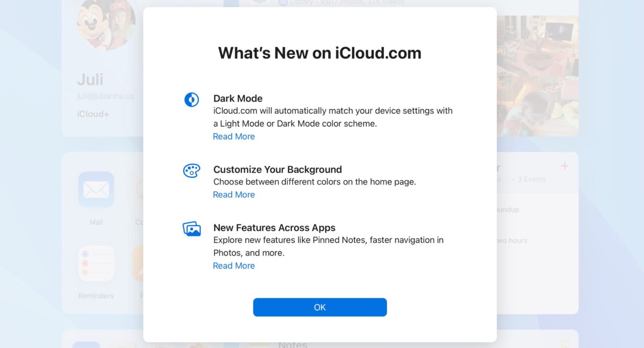Open the Mail app icon in background
Viewport: 644px width, 348px height.
(96, 189)
